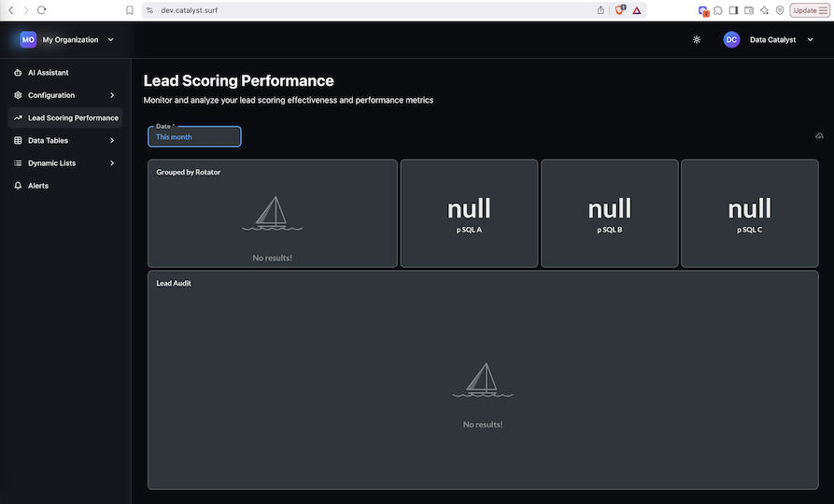
Task: Open Data Tables sidebar item
Action: point(64,140)
